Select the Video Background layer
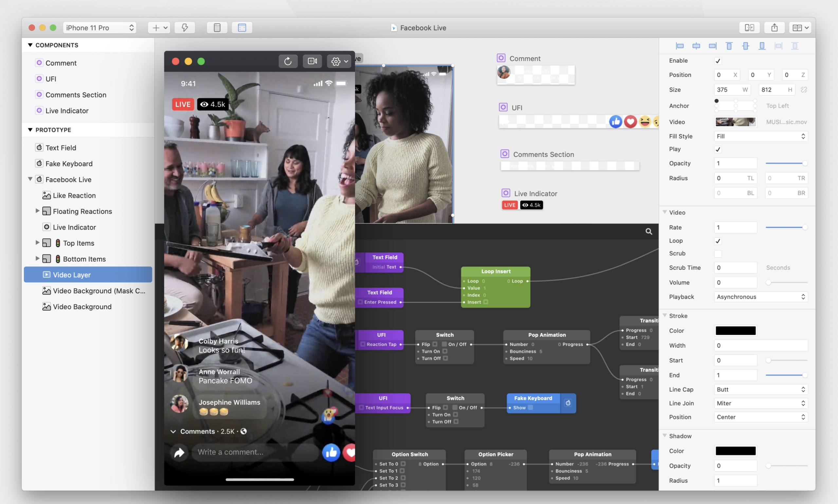This screenshot has width=838, height=504. [x=88, y=307]
